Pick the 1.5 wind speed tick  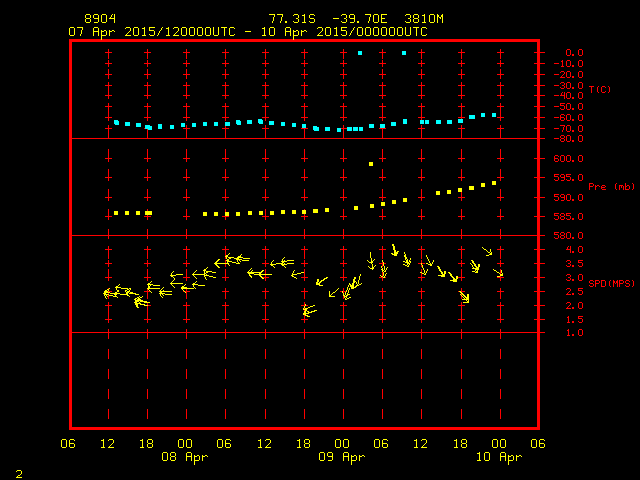click(x=574, y=320)
